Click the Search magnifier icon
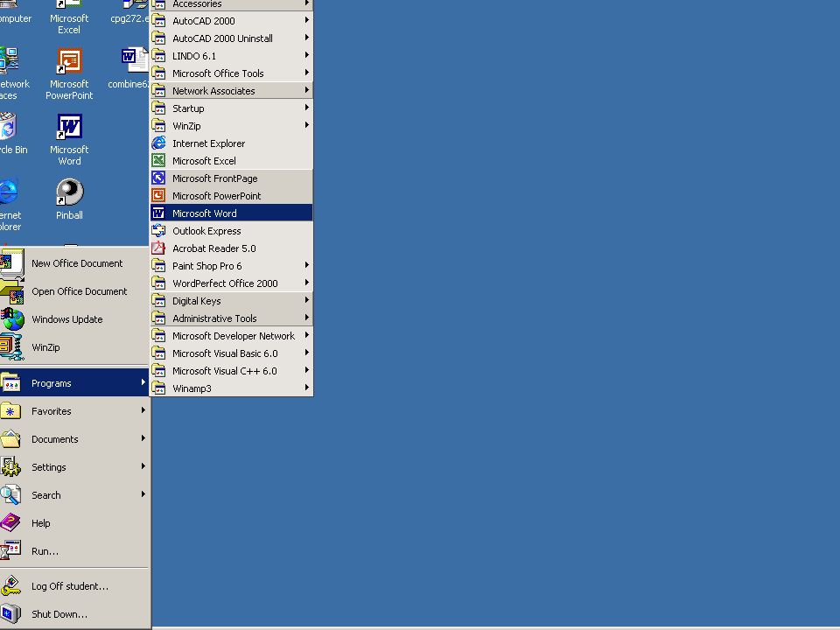The image size is (840, 630). point(10,495)
